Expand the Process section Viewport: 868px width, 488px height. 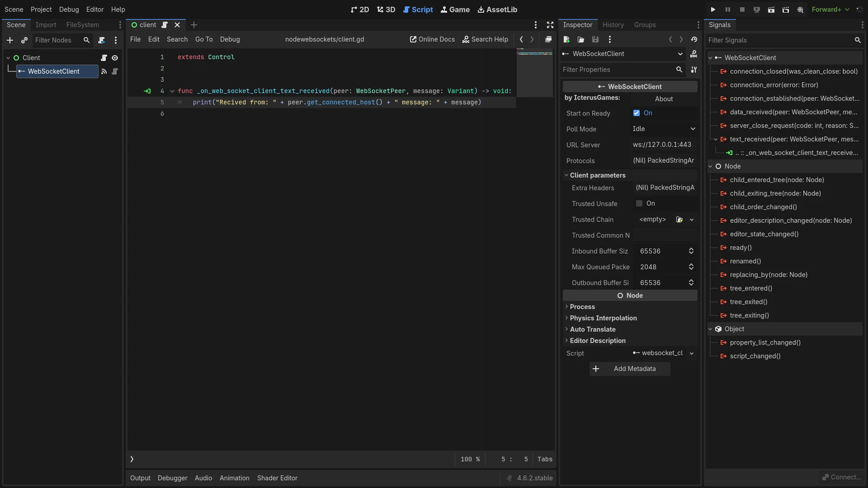click(x=630, y=307)
